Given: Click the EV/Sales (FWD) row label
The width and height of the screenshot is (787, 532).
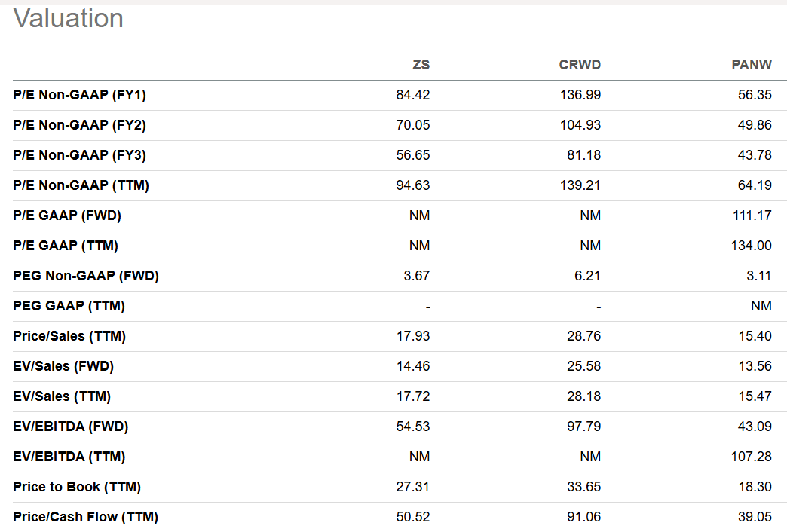Looking at the screenshot, I should (63, 366).
